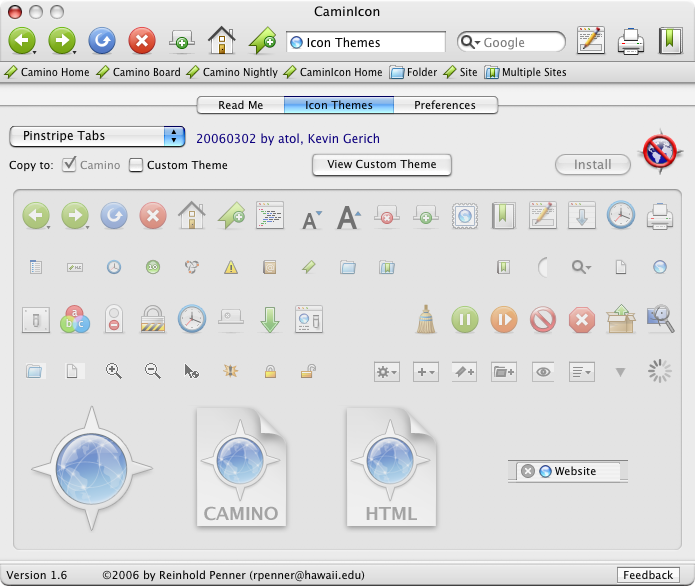Click the eye icon button in the preview

point(543,372)
